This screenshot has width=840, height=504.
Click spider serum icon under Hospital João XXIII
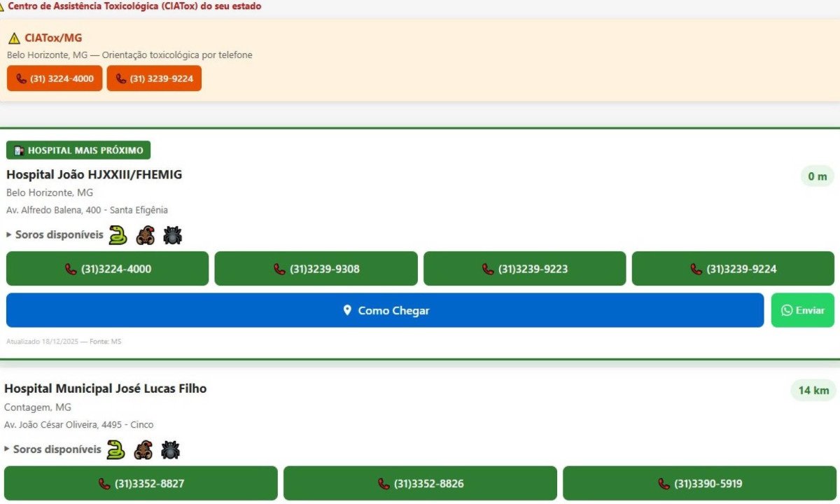[172, 235]
